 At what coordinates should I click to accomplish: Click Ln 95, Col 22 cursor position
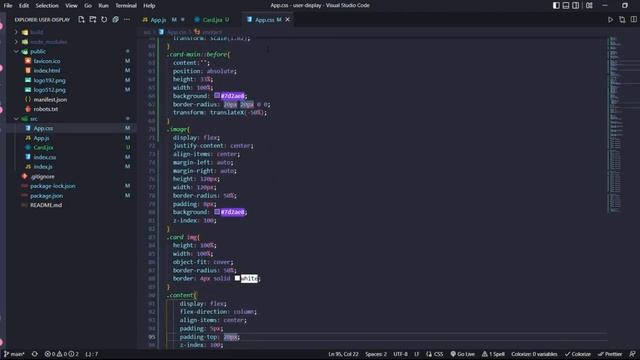pyautogui.click(x=343, y=354)
